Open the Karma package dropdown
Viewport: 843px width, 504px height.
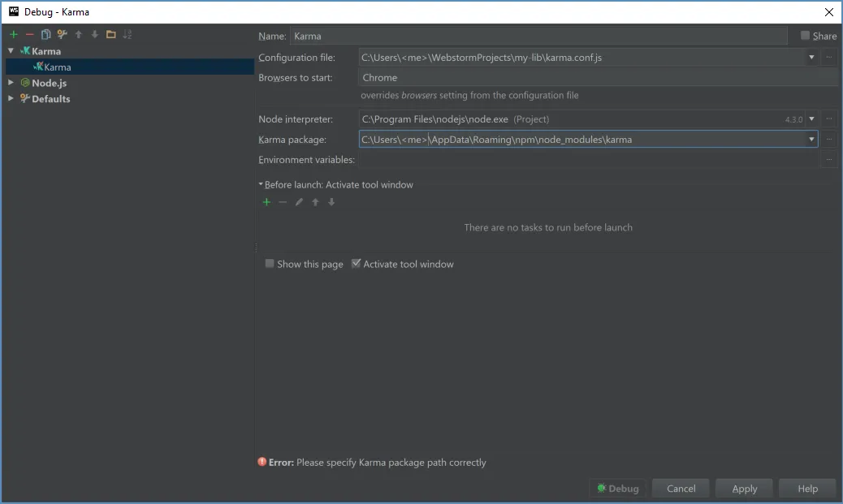pos(811,139)
